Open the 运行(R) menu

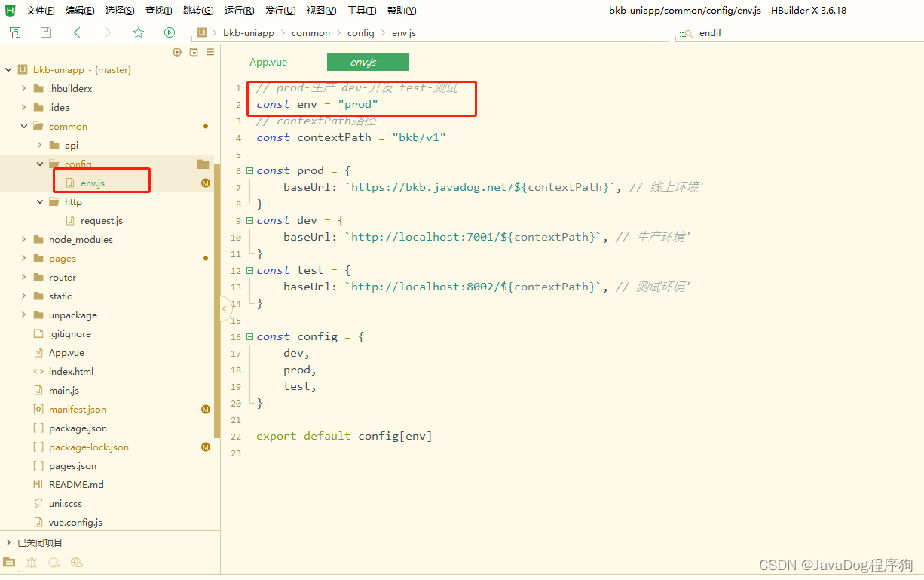240,11
